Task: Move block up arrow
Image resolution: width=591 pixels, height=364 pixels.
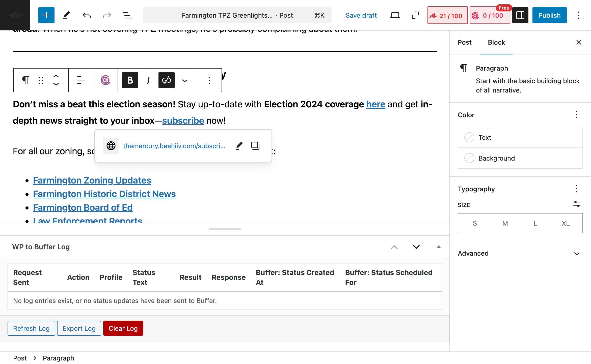Action: point(56,76)
